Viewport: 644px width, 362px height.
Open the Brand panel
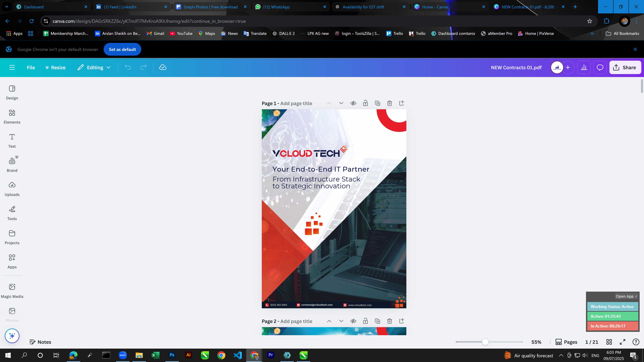(x=12, y=165)
